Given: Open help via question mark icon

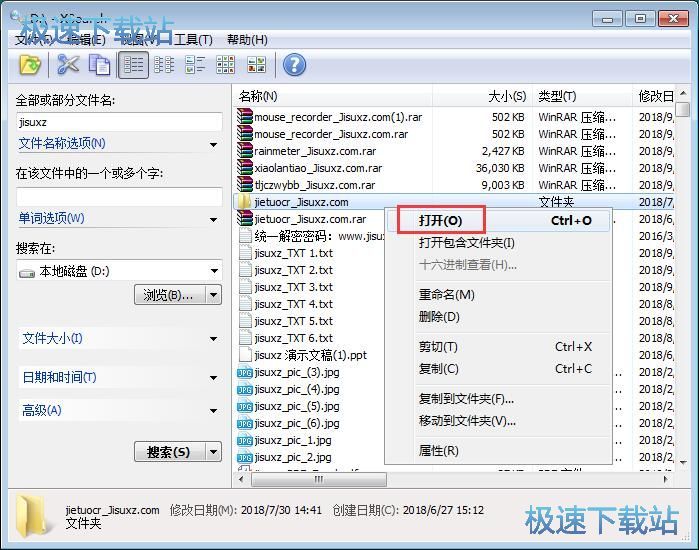Looking at the screenshot, I should click(294, 65).
